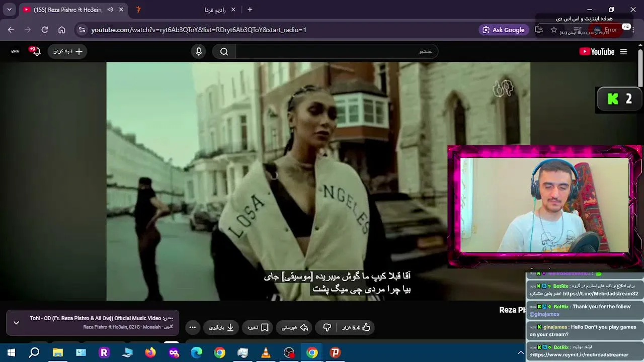The width and height of the screenshot is (644, 362).
Task: Save the video with ذخیره button
Action: click(x=258, y=327)
